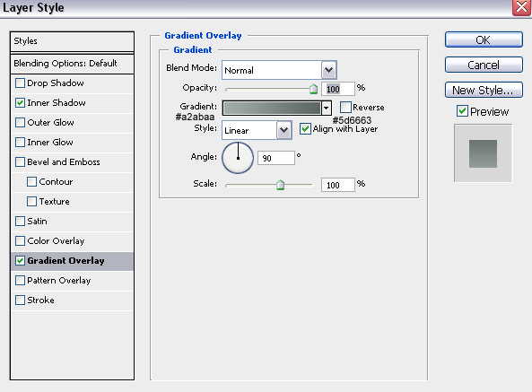This screenshot has height=392, width=532.
Task: Open the Inner Shadow settings
Action: pyautogui.click(x=57, y=103)
